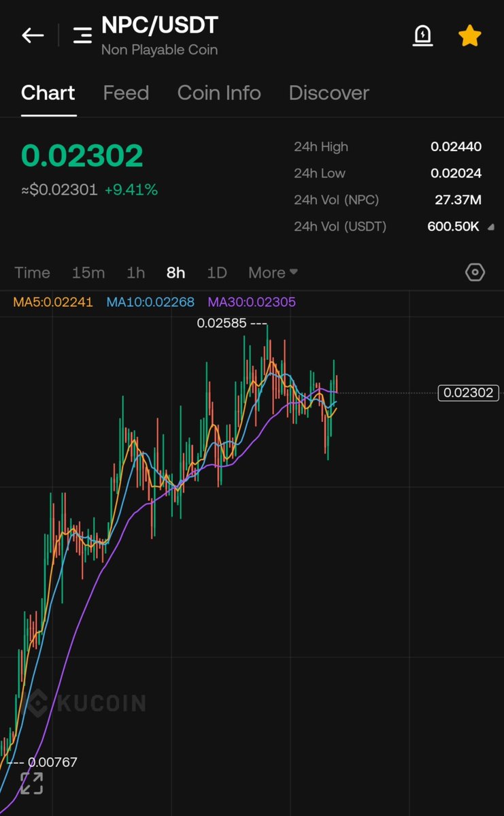
Task: Tap the 24h High value 0.02440
Action: click(x=456, y=147)
